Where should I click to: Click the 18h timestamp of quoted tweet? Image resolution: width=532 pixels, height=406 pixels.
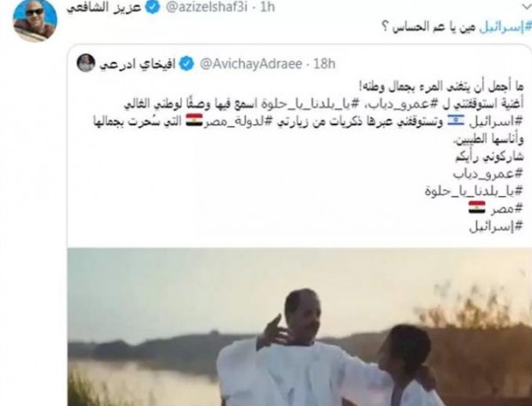(x=324, y=64)
